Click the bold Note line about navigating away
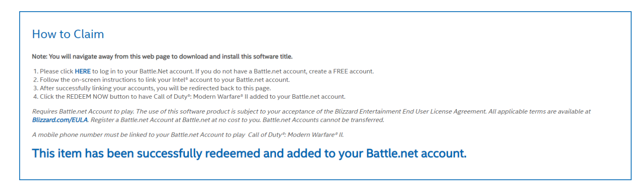This screenshot has width=644, height=195. point(162,56)
